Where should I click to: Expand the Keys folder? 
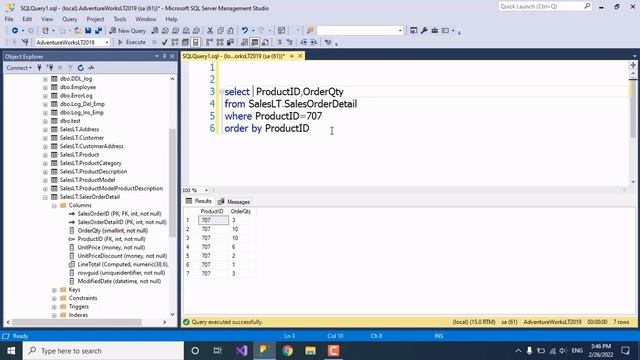tap(54, 290)
